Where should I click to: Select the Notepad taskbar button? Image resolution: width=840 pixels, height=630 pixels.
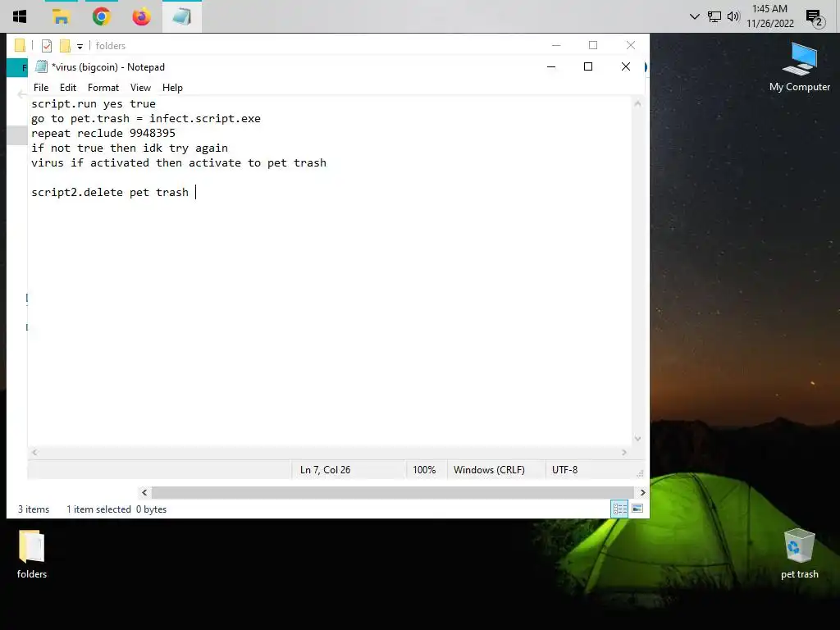click(181, 16)
